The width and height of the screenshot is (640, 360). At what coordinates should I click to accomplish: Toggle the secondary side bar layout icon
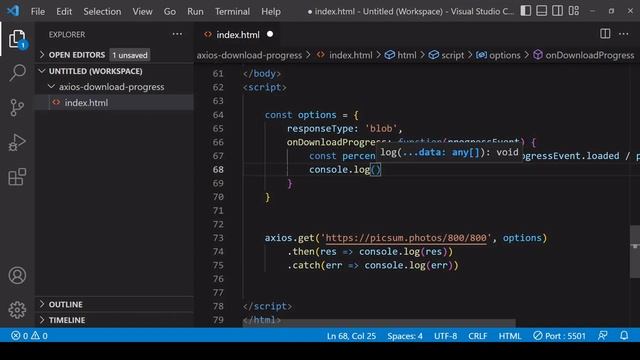(x=558, y=11)
